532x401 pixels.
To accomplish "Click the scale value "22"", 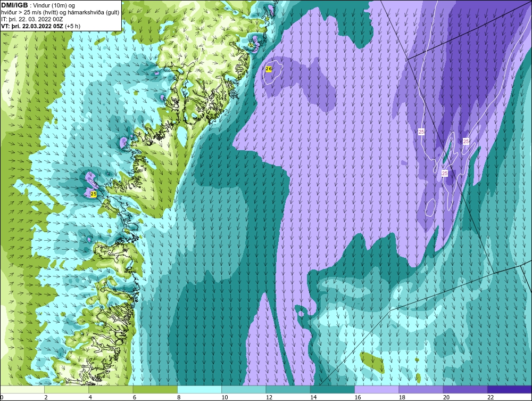I will pos(491,397).
